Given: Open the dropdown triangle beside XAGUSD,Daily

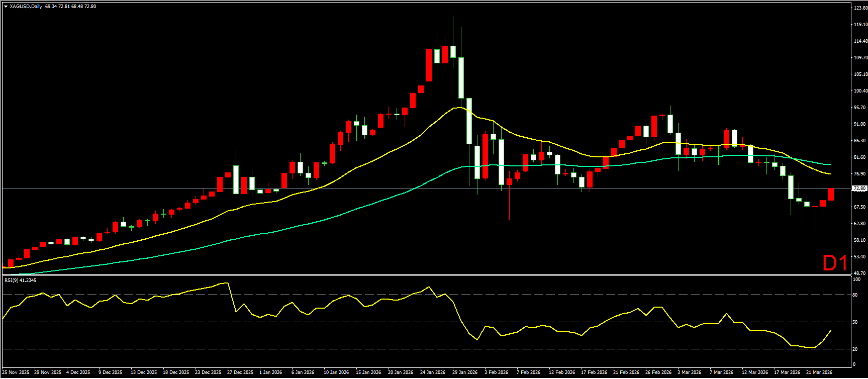Looking at the screenshot, I should coord(5,7).
